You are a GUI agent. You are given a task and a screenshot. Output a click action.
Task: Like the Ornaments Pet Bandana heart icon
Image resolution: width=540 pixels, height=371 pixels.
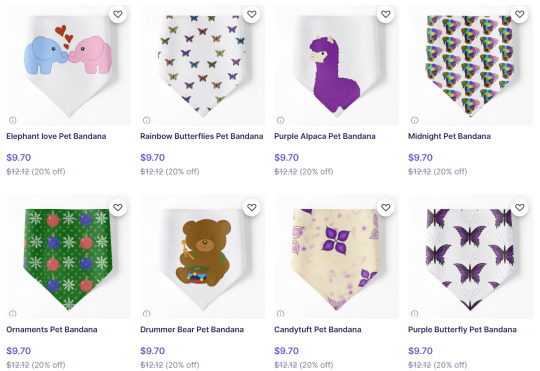(118, 207)
